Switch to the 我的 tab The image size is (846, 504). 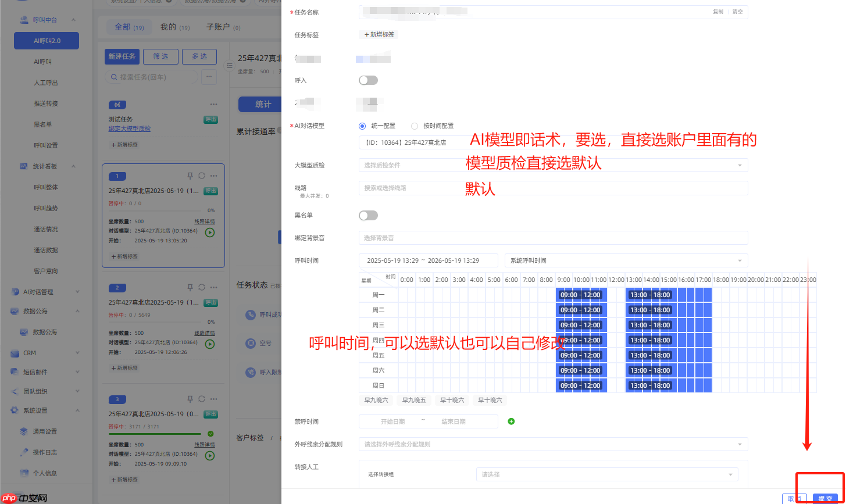tap(167, 27)
